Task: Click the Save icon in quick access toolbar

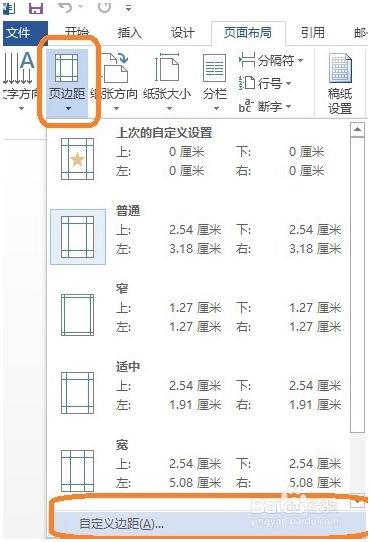Action: coord(36,7)
